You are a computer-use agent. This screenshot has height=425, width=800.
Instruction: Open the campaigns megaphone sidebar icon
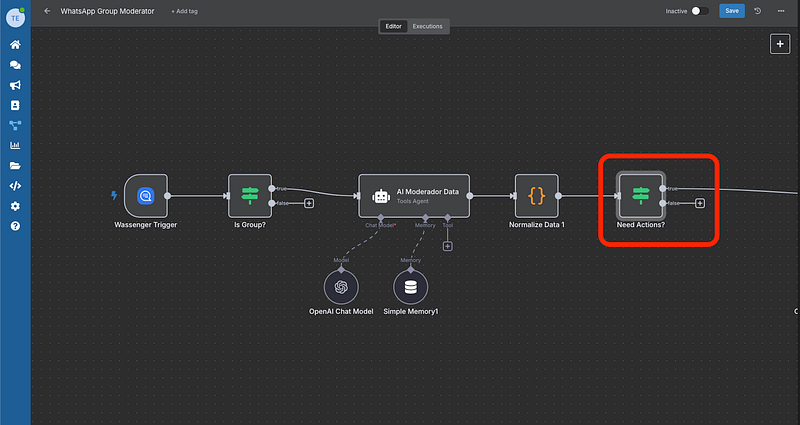tap(15, 85)
